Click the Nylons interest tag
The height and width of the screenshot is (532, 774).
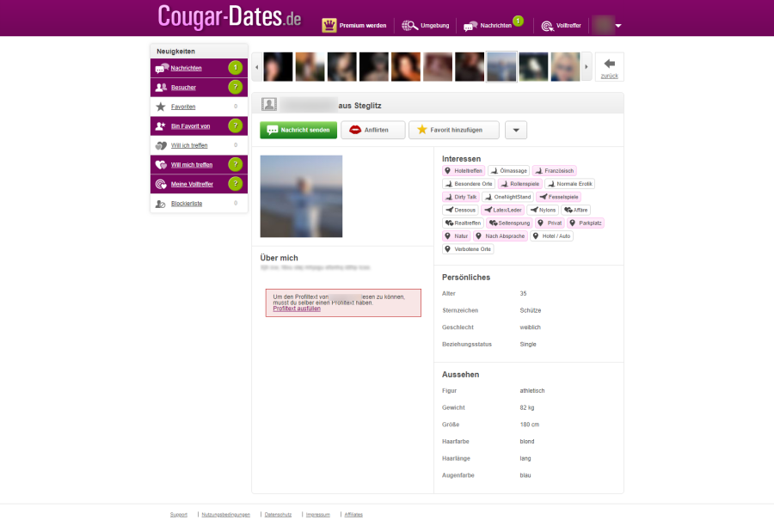(x=543, y=210)
